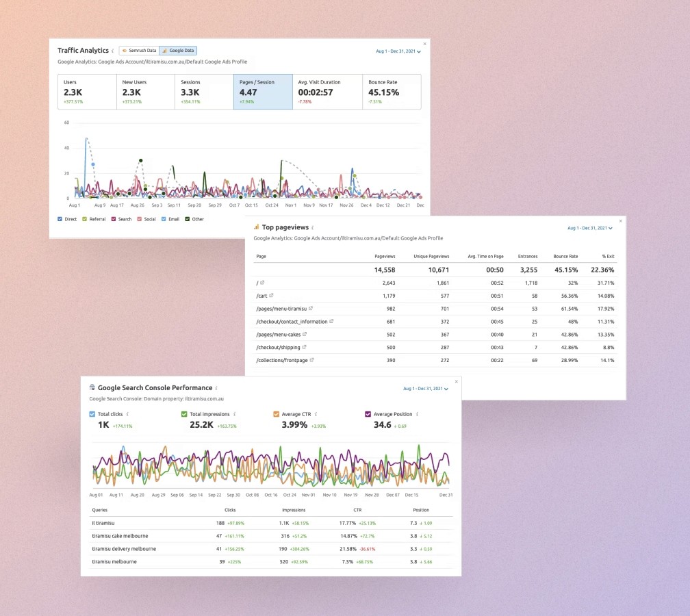690x616 pixels.
Task: Toggle the Total impressions checkbox
Action: 184,414
